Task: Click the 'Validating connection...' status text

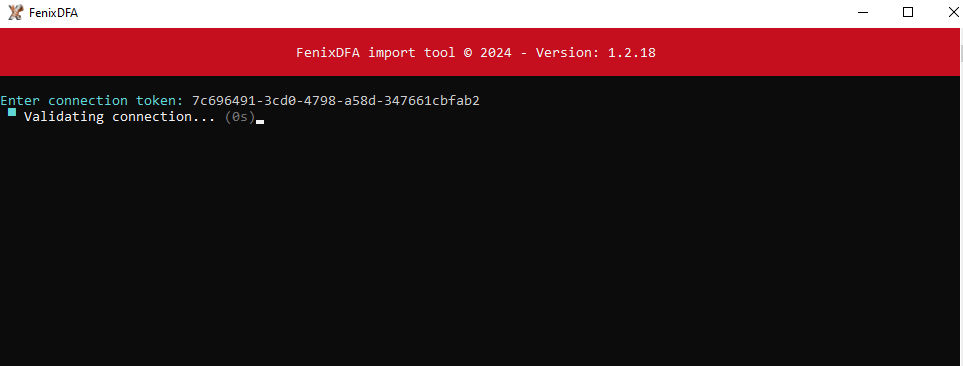Action: tap(120, 117)
